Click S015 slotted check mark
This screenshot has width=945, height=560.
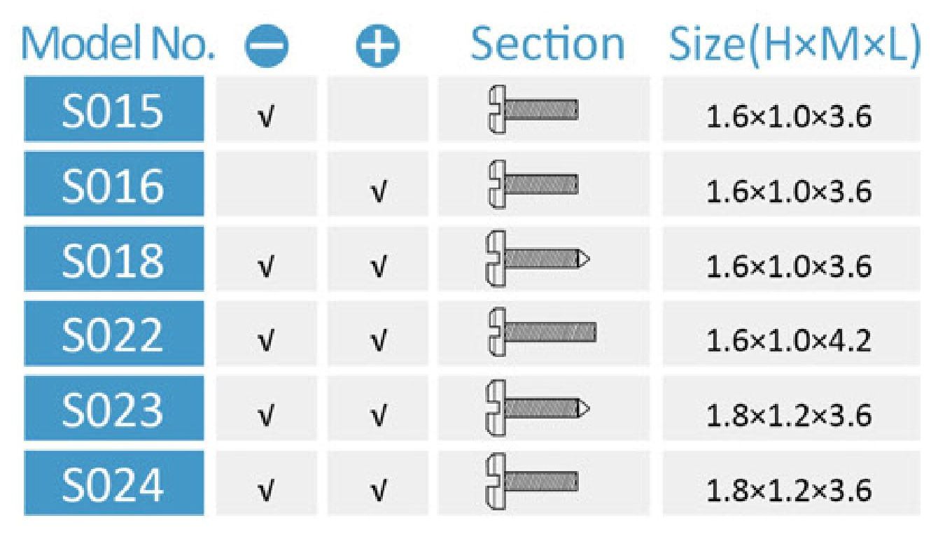265,115
